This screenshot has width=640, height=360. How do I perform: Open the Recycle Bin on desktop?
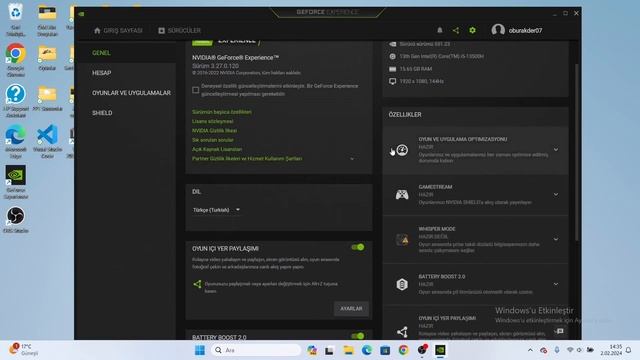[x=16, y=19]
